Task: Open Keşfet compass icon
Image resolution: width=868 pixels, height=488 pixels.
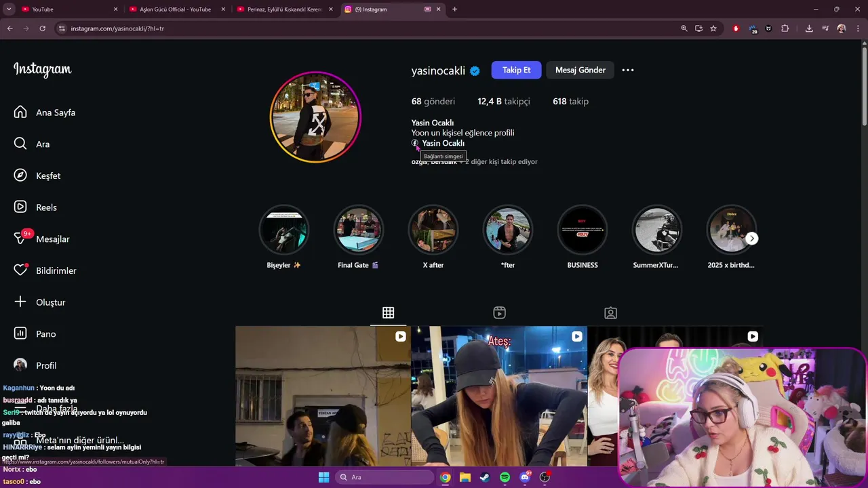Action: (x=20, y=176)
